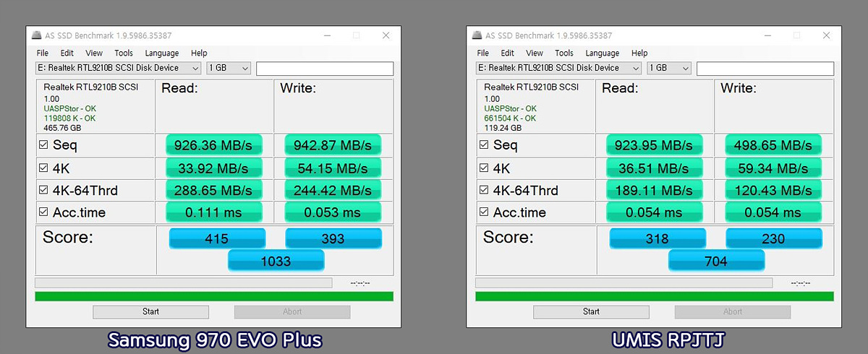Toggle the 4K checkbox in the Samsung window
The image size is (868, 354).
43,168
